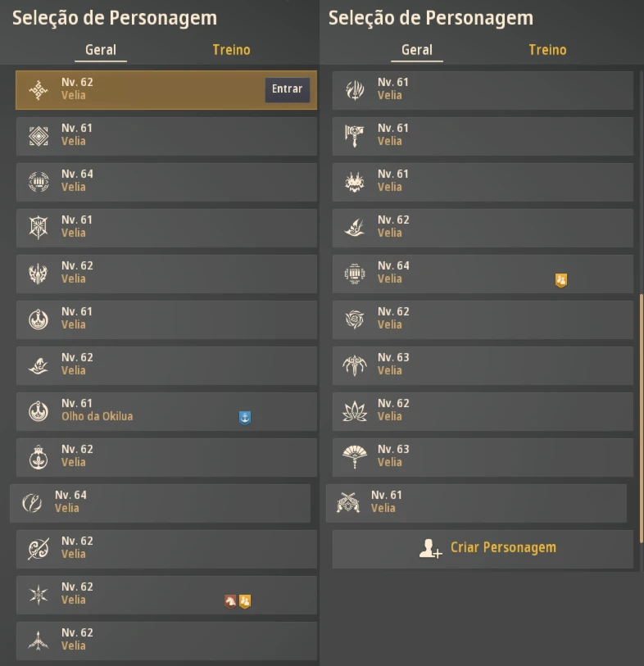Click the bow and arrow class icon
Screen dimensions: 644x666
point(39,640)
